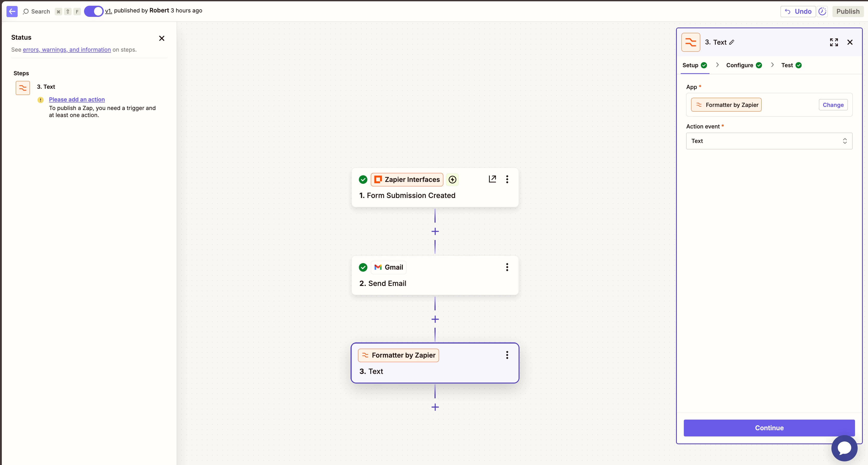868x465 pixels.
Task: Click the Publish button
Action: pos(848,11)
